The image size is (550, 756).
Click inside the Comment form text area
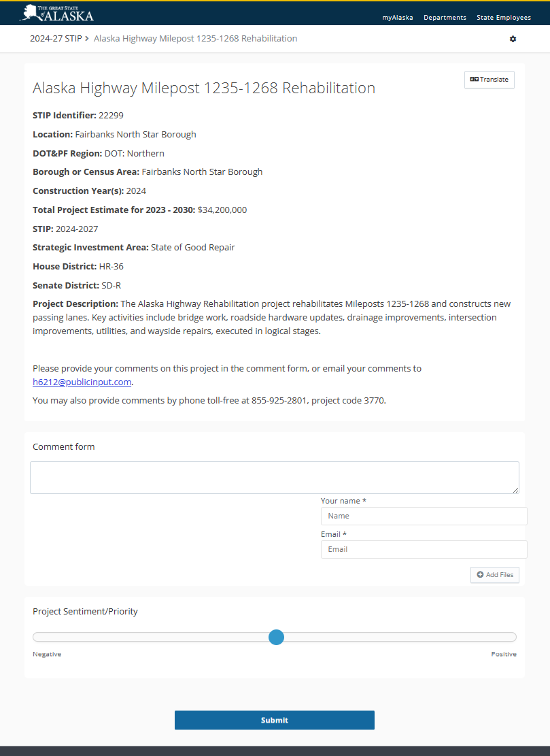tap(274, 477)
